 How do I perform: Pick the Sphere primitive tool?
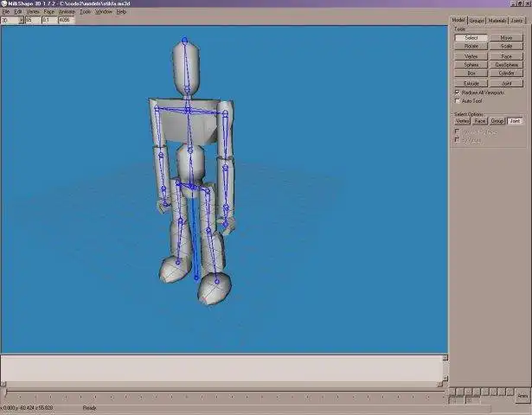(x=471, y=65)
